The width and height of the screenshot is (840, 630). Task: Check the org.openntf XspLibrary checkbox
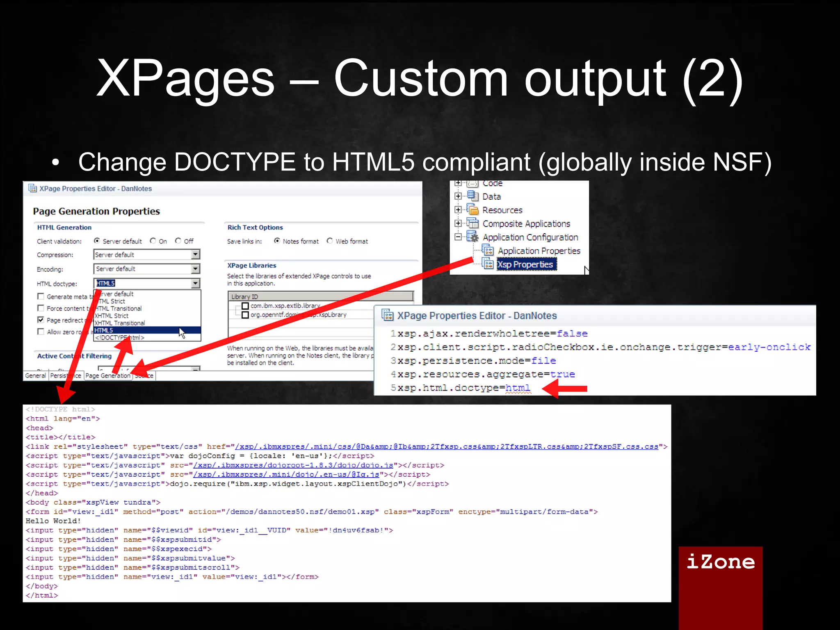click(x=245, y=315)
